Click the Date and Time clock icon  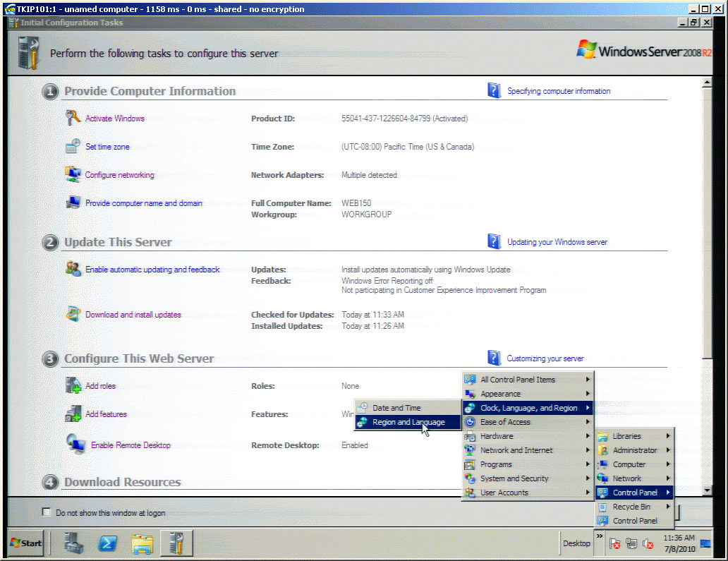[x=362, y=408]
